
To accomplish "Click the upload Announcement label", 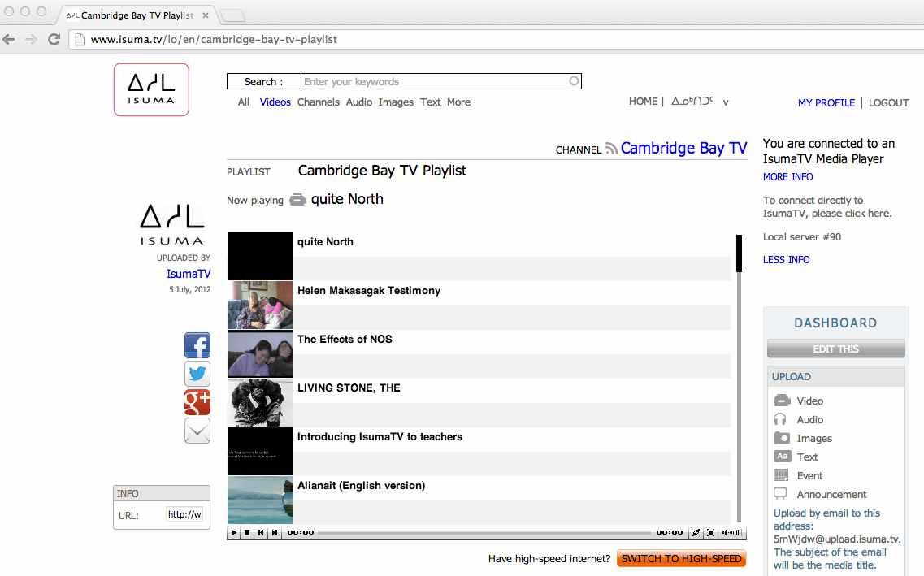I will click(831, 494).
